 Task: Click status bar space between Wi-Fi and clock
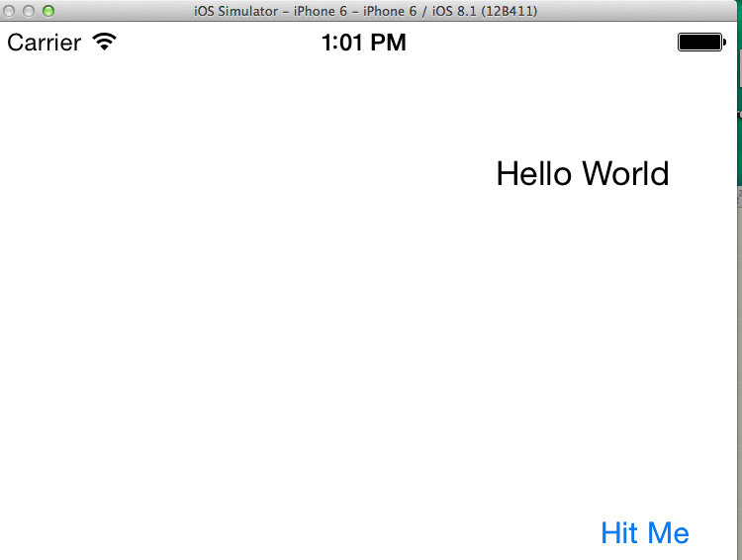[x=218, y=43]
